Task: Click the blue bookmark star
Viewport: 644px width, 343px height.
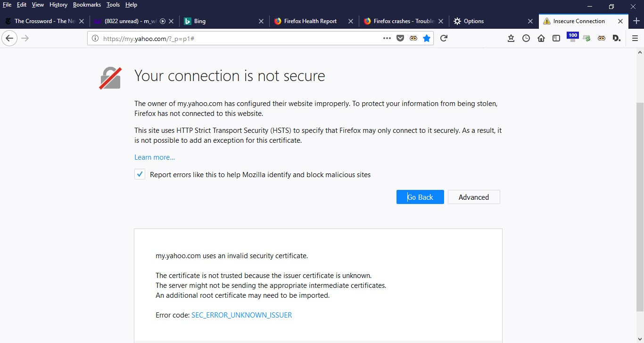Action: coord(427,38)
